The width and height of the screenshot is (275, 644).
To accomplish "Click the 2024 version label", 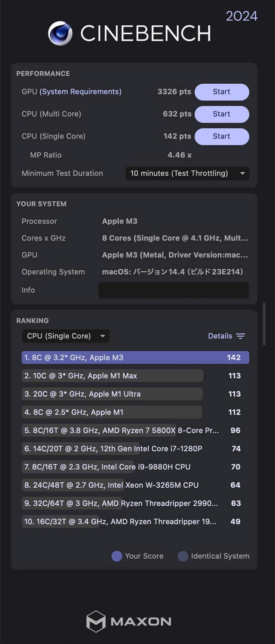I will [241, 16].
